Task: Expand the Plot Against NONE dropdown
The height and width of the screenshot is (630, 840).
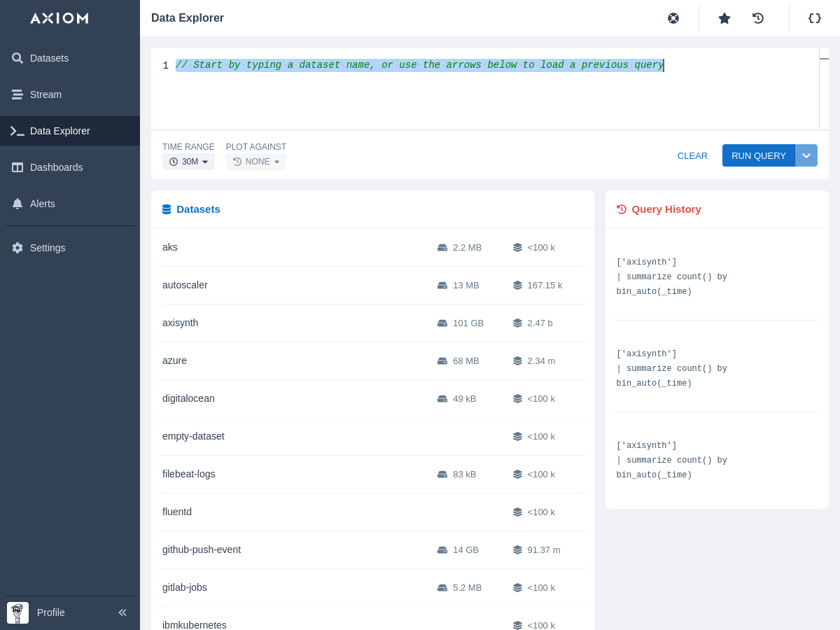Action: point(256,162)
